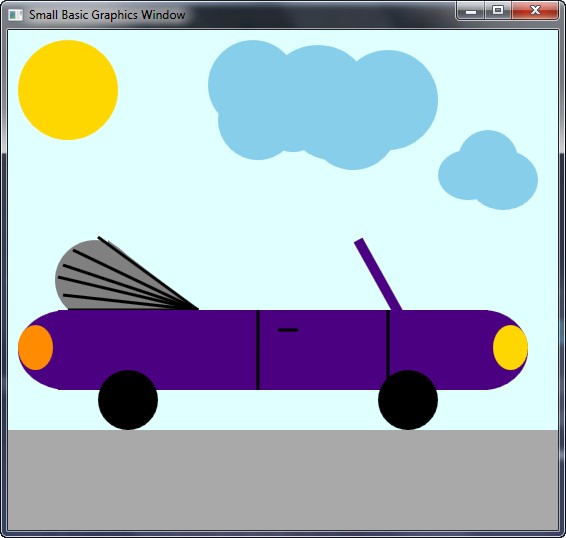Click the orange tail light

coord(35,347)
